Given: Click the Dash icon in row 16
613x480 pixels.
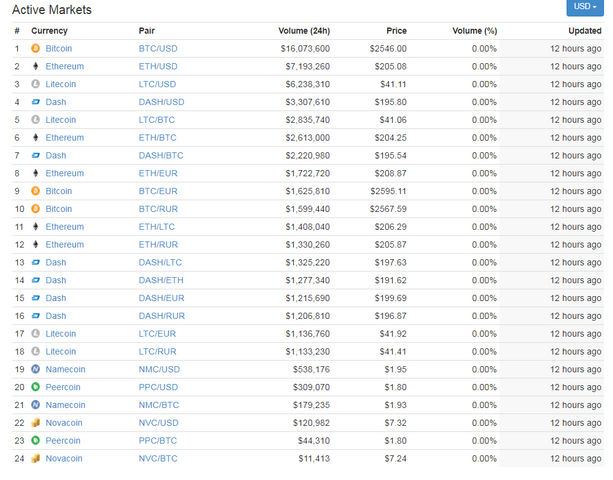Looking at the screenshot, I should click(x=36, y=316).
